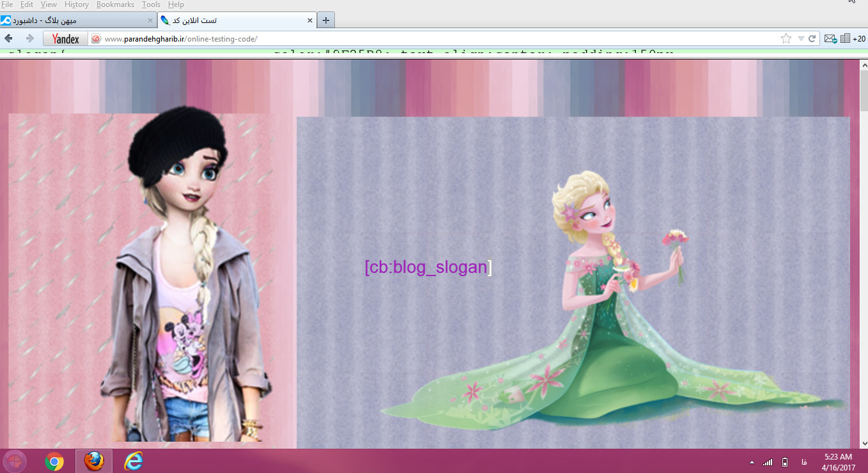
Task: Open the address bar history dropdown
Action: [801, 39]
